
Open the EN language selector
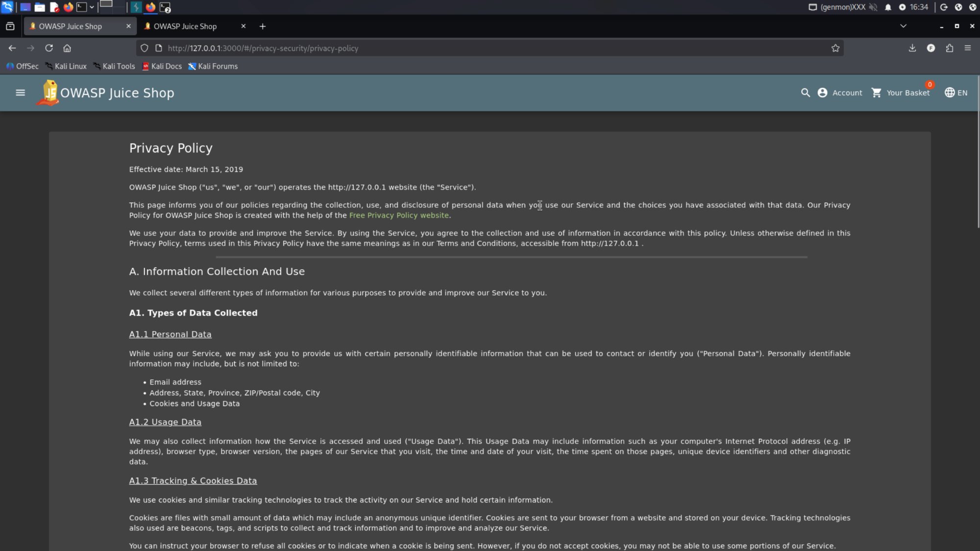coord(956,93)
